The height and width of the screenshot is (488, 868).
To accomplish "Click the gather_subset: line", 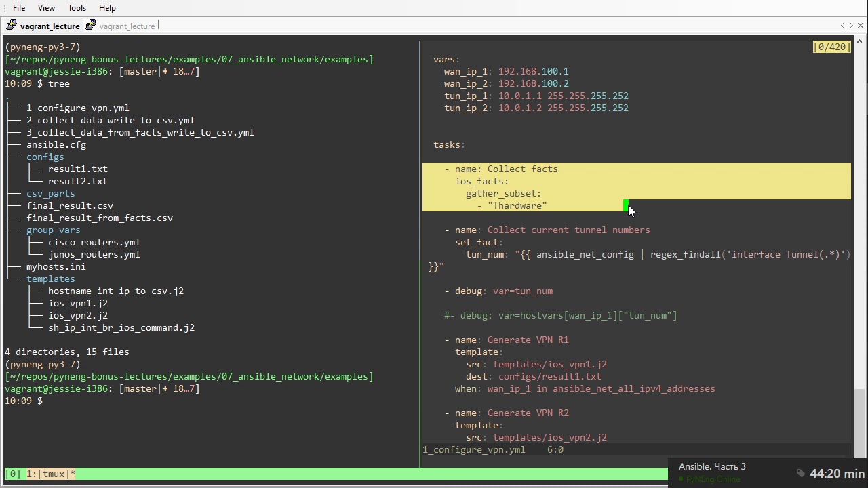I will tap(503, 193).
